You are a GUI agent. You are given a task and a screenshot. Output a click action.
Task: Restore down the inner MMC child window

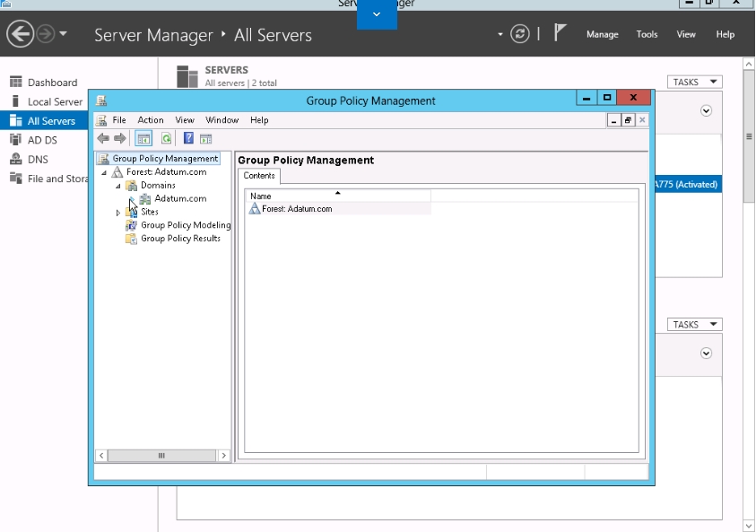point(628,120)
